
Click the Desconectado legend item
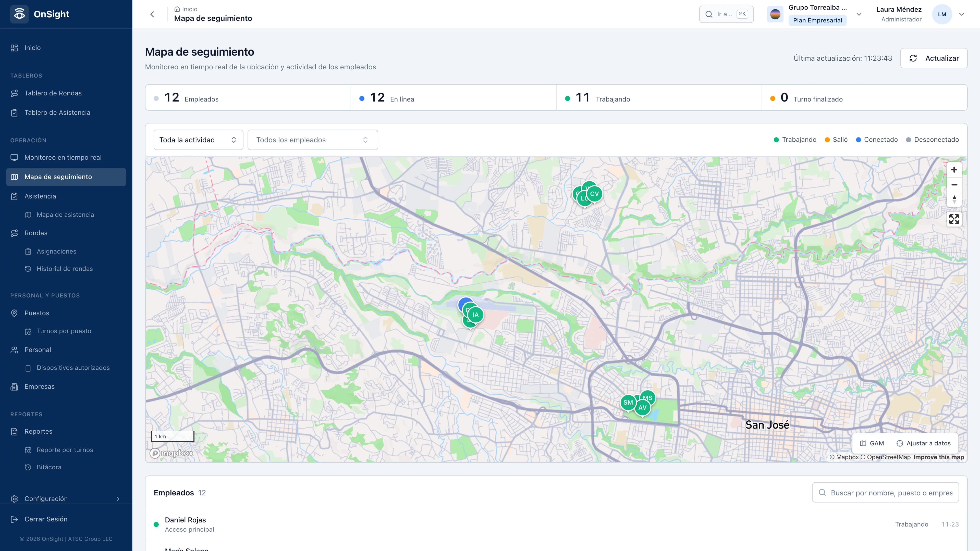pos(933,140)
